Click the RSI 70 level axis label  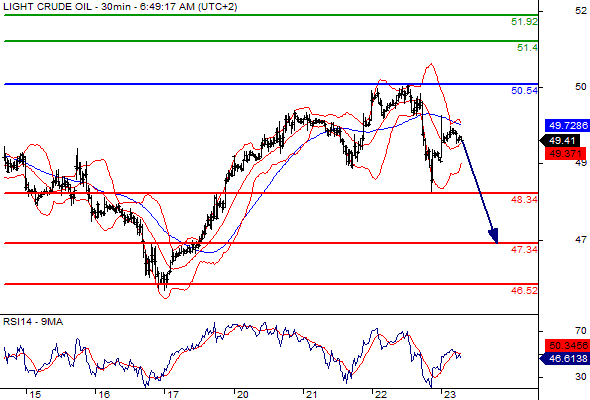pyautogui.click(x=581, y=331)
